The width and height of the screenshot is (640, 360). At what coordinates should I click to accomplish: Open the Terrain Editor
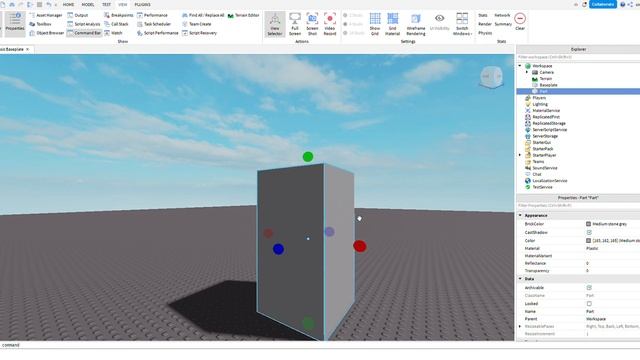[x=243, y=15]
